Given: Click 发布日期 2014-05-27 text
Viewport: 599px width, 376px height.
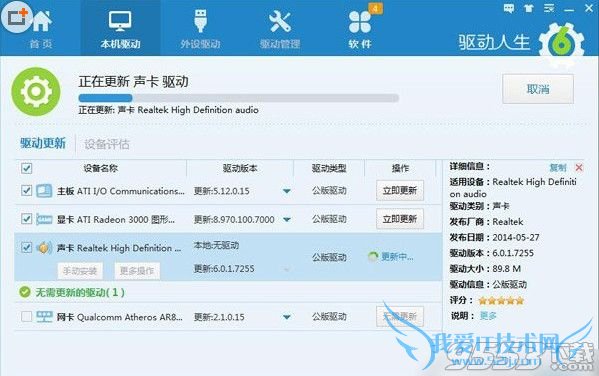Looking at the screenshot, I should pos(494,237).
